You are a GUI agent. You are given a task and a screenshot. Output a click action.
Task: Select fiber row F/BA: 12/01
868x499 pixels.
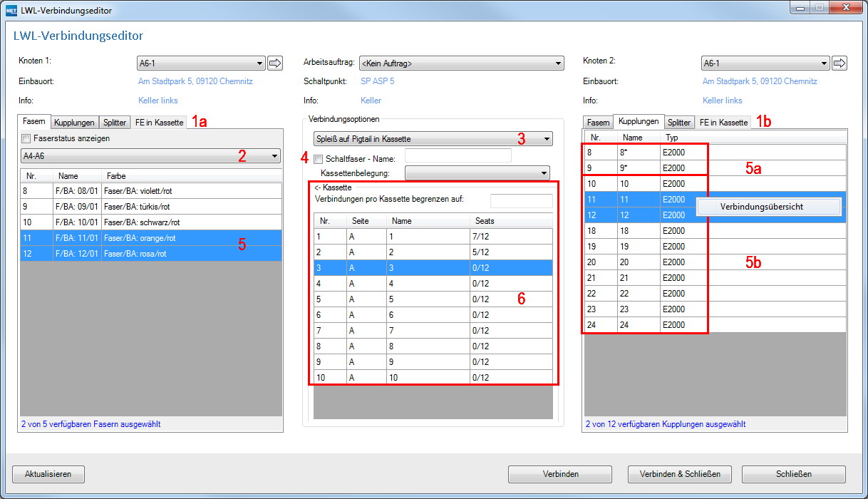[x=151, y=254]
